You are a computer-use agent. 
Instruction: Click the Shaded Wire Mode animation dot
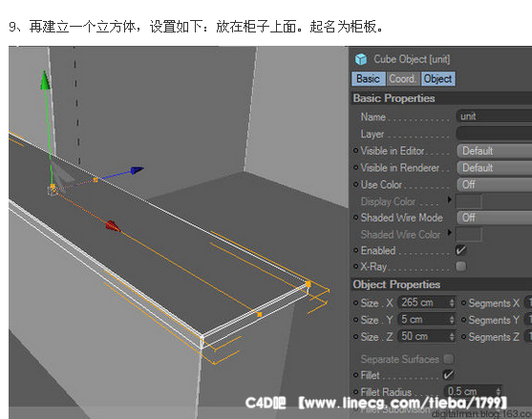pyautogui.click(x=355, y=218)
